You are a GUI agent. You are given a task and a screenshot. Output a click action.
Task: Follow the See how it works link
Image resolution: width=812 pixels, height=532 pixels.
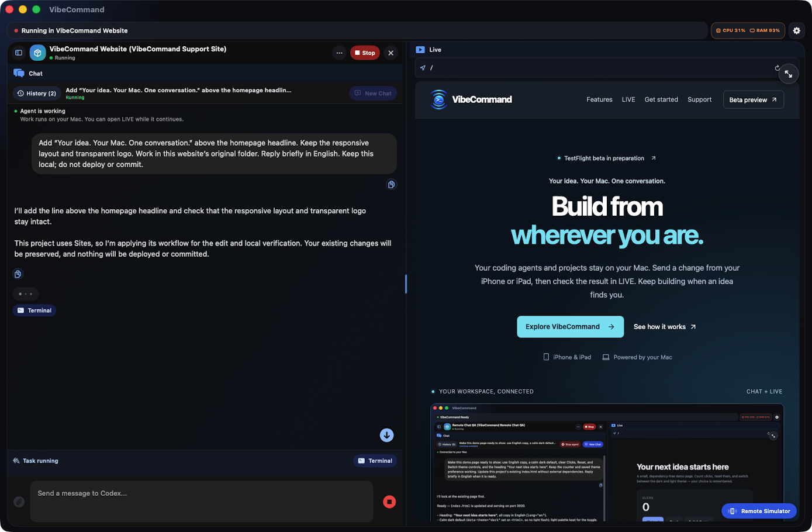click(665, 327)
